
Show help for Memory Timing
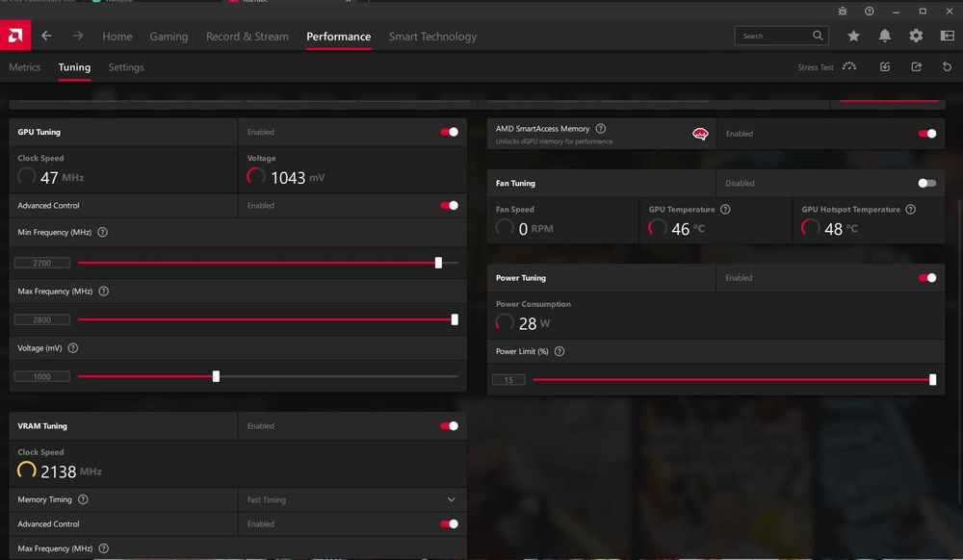83,500
